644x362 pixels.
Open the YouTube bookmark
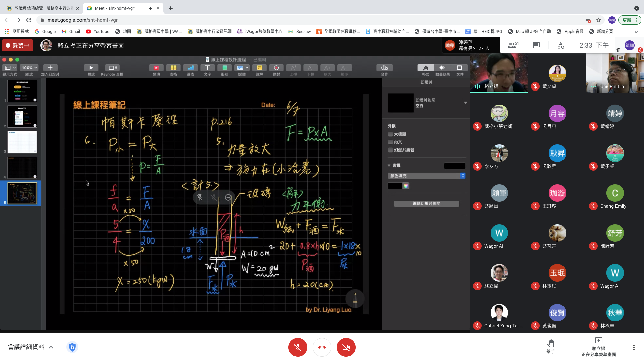click(98, 31)
